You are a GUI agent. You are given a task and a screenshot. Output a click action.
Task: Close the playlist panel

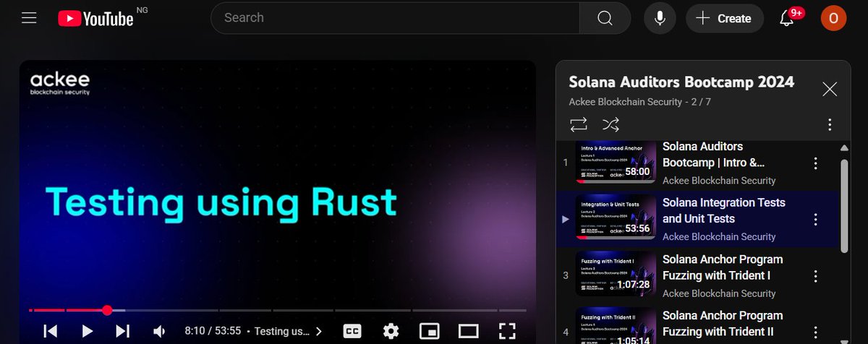pyautogui.click(x=830, y=90)
